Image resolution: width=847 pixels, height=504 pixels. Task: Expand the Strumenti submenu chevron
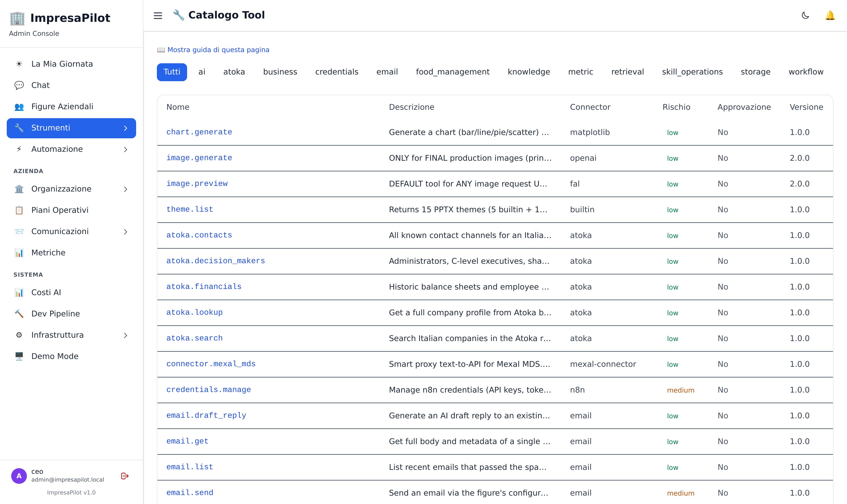[125, 128]
